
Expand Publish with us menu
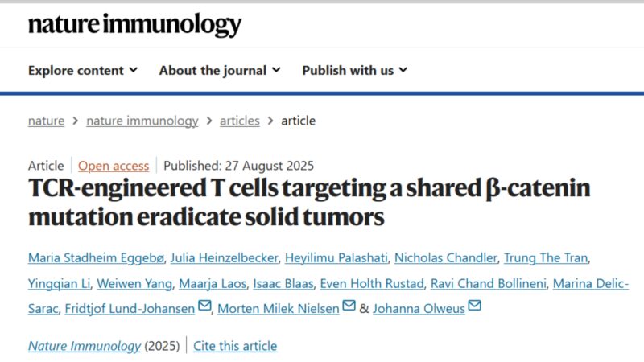click(355, 71)
